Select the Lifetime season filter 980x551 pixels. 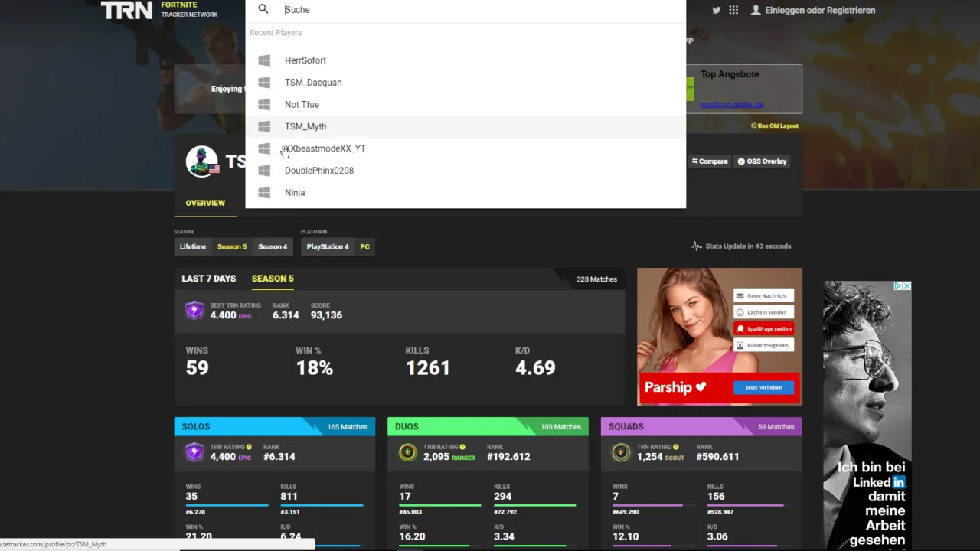click(x=193, y=246)
